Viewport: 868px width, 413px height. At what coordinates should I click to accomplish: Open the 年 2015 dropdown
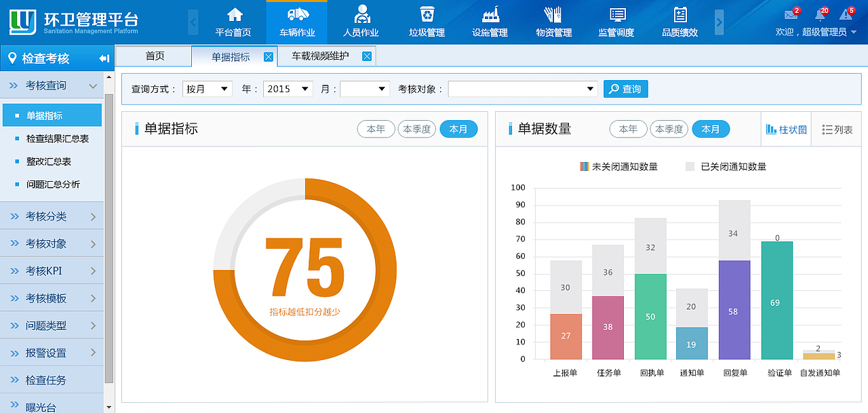pos(288,89)
